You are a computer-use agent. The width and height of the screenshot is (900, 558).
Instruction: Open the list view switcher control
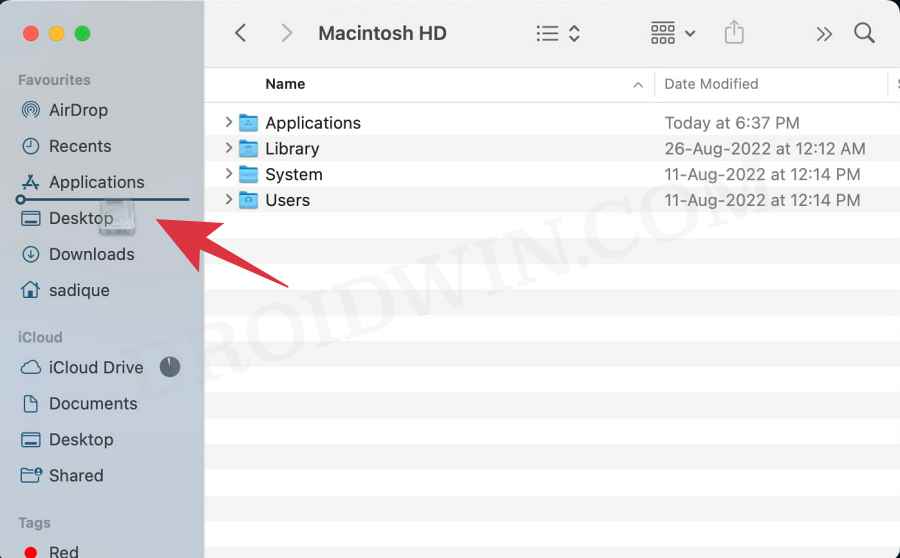tap(558, 33)
